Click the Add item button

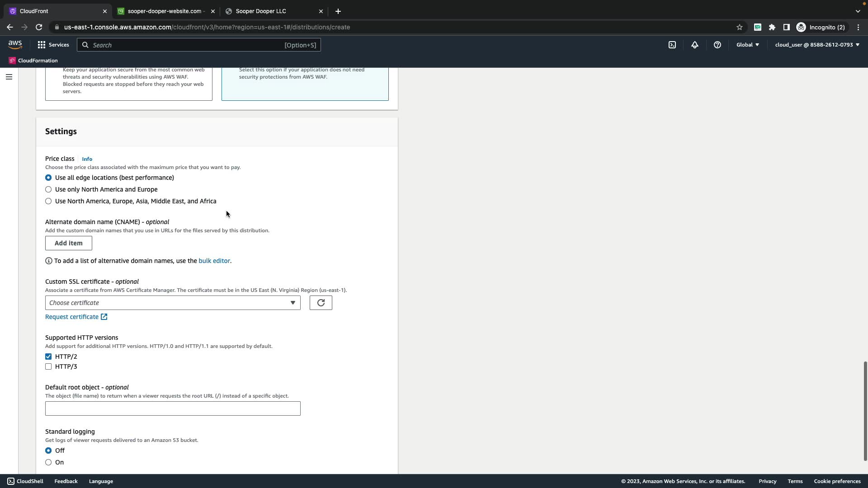click(69, 243)
